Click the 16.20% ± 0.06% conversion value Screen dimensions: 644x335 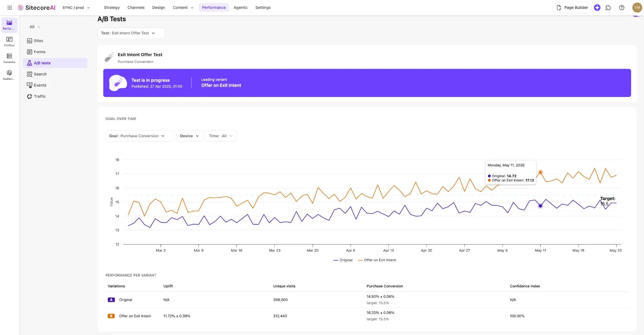[x=380, y=313]
